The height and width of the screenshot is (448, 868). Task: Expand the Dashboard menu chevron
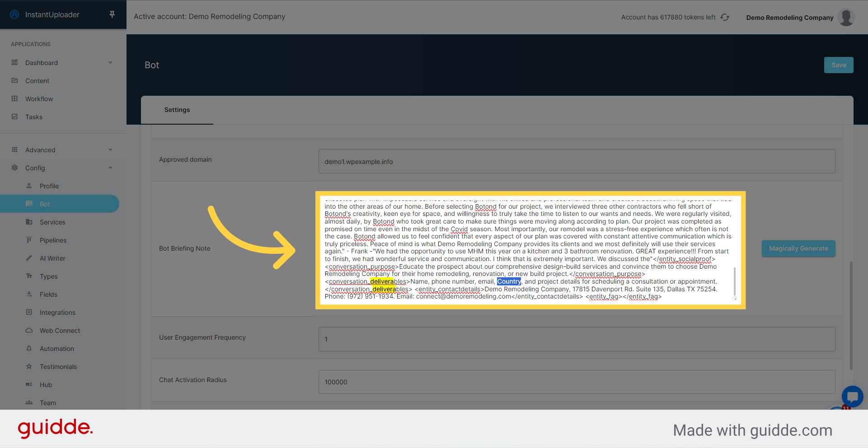(x=110, y=62)
